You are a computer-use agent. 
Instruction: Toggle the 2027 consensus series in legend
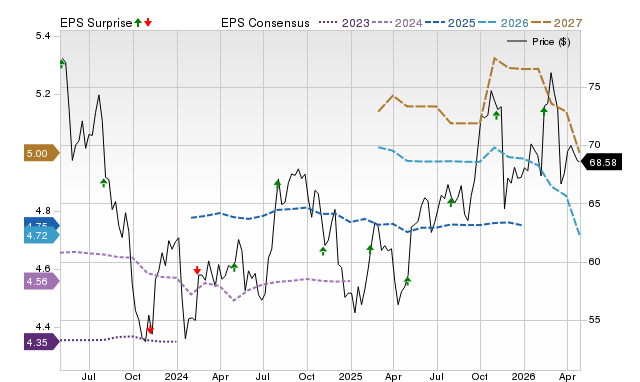(x=556, y=23)
